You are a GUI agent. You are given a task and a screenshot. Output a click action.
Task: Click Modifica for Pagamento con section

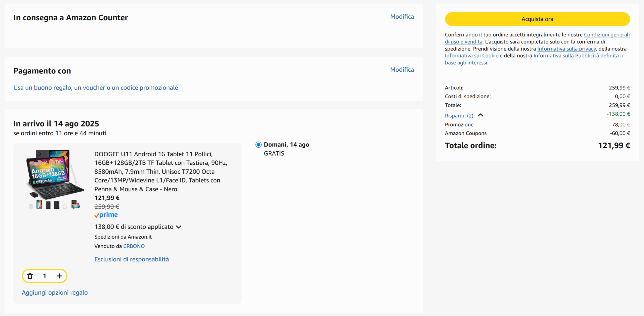click(402, 70)
